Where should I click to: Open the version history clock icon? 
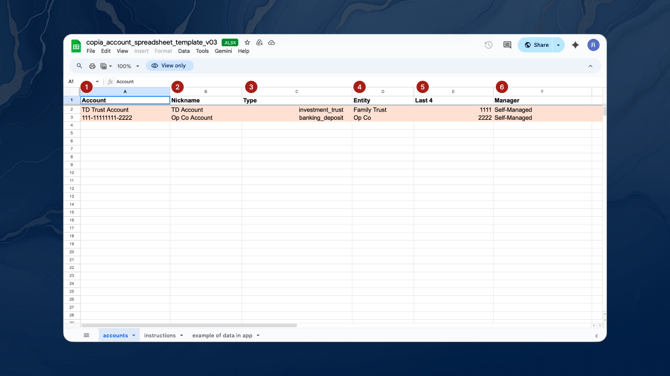[x=488, y=45]
